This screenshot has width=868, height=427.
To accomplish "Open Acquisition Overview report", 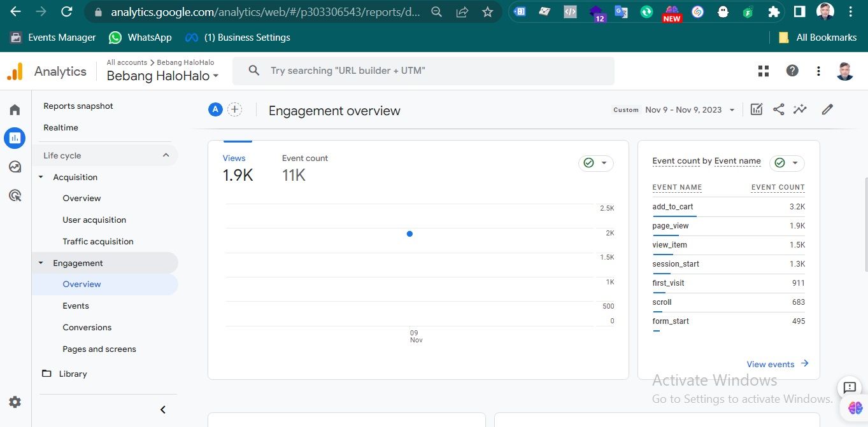I will [x=82, y=198].
